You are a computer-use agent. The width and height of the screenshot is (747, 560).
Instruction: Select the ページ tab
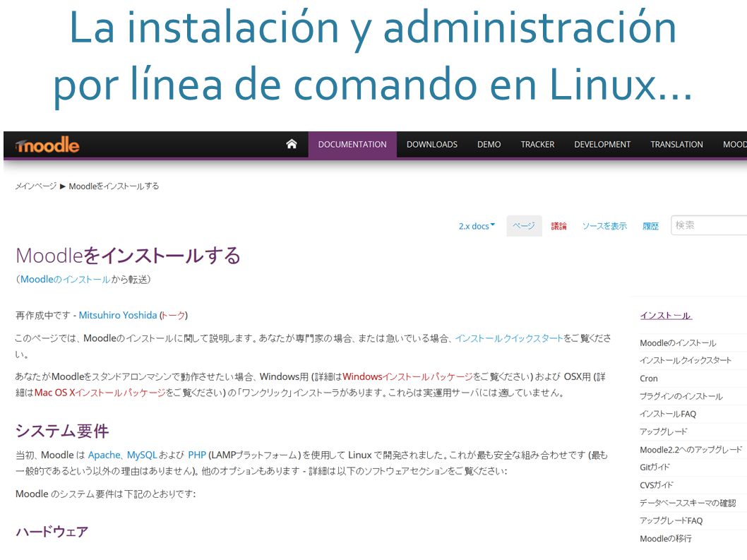pos(524,226)
